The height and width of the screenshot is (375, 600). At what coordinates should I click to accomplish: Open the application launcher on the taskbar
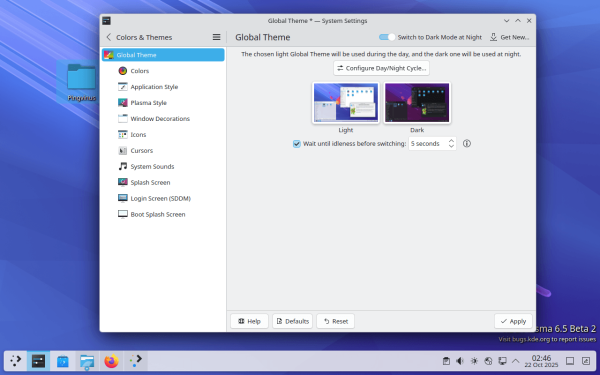16,361
